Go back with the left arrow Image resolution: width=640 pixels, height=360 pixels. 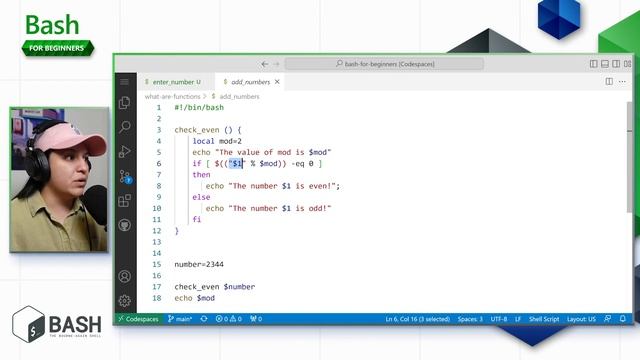[x=265, y=64]
